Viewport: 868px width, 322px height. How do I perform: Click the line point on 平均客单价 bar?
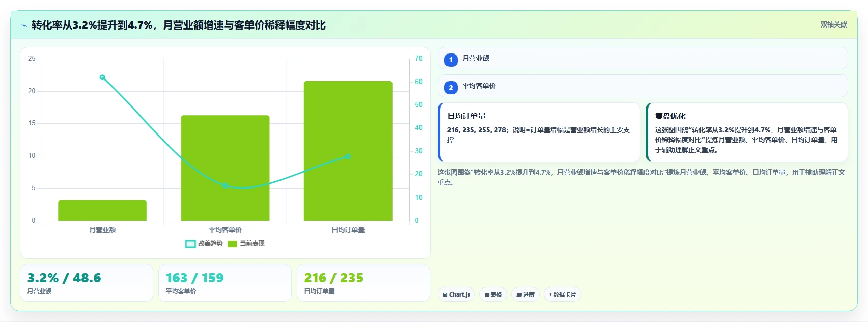click(225, 185)
